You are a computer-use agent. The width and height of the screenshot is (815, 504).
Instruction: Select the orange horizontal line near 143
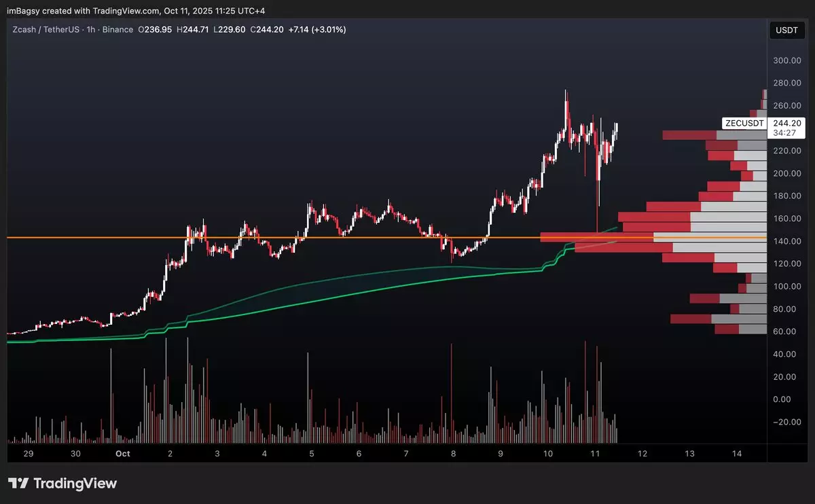272,238
